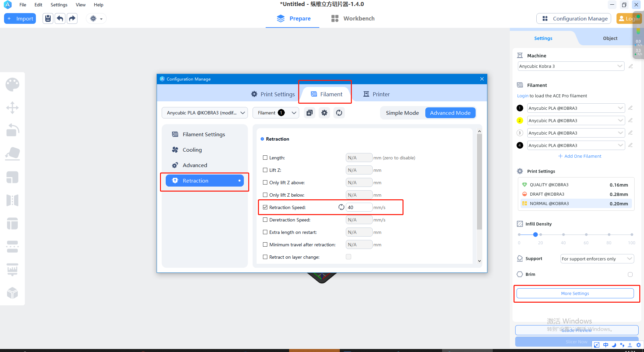This screenshot has width=644, height=352.
Task: Click the Undo arrow icon
Action: (x=60, y=18)
